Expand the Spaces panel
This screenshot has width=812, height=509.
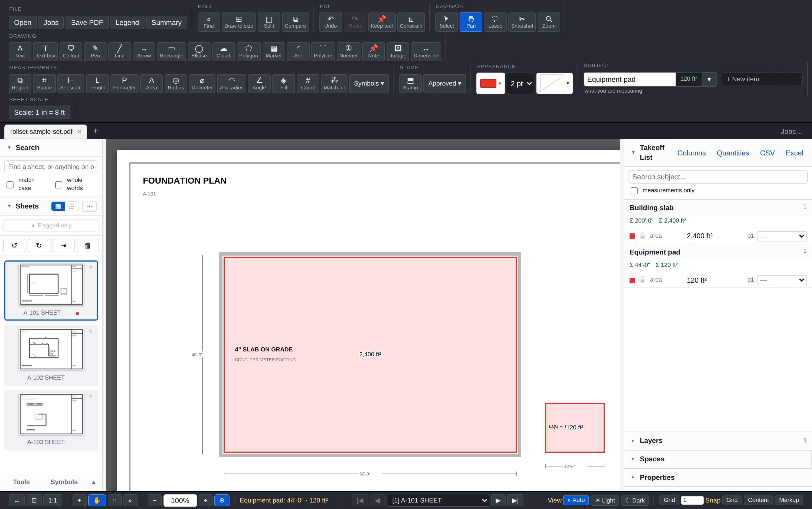coord(718,459)
